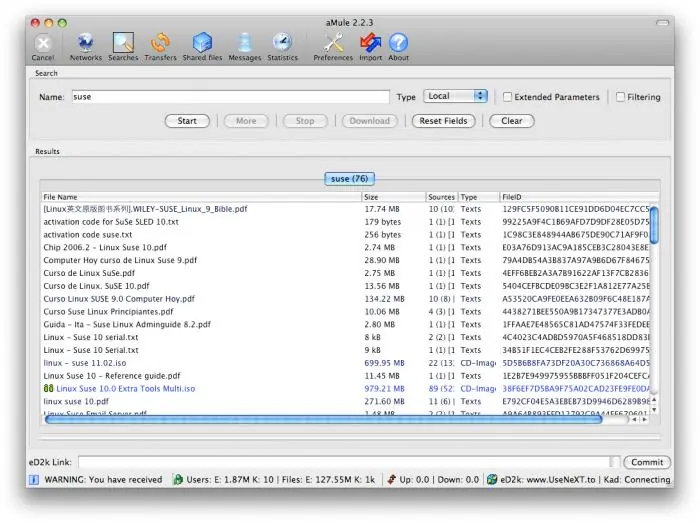700x523 pixels.
Task: Click the Reset Fields button
Action: (443, 121)
